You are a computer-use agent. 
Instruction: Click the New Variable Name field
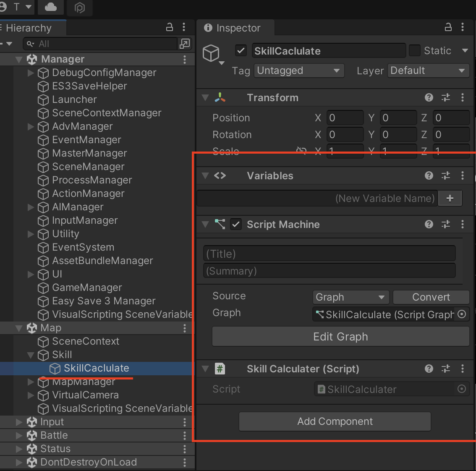[317, 198]
